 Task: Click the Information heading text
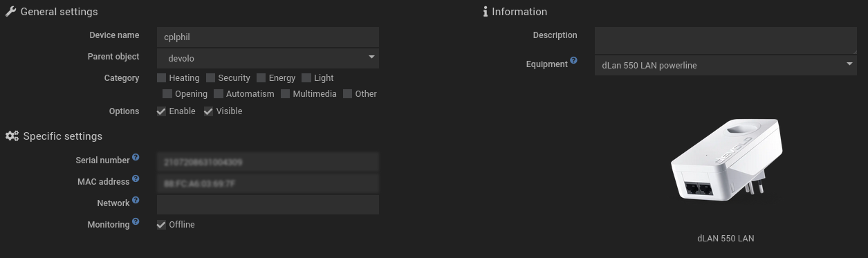pos(519,12)
